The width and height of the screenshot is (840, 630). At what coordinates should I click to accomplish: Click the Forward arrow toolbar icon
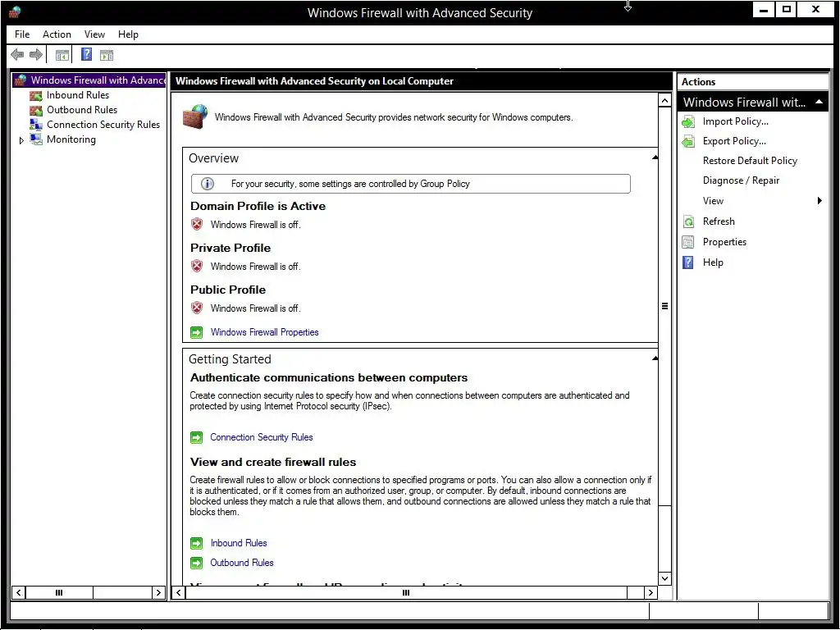coord(36,55)
